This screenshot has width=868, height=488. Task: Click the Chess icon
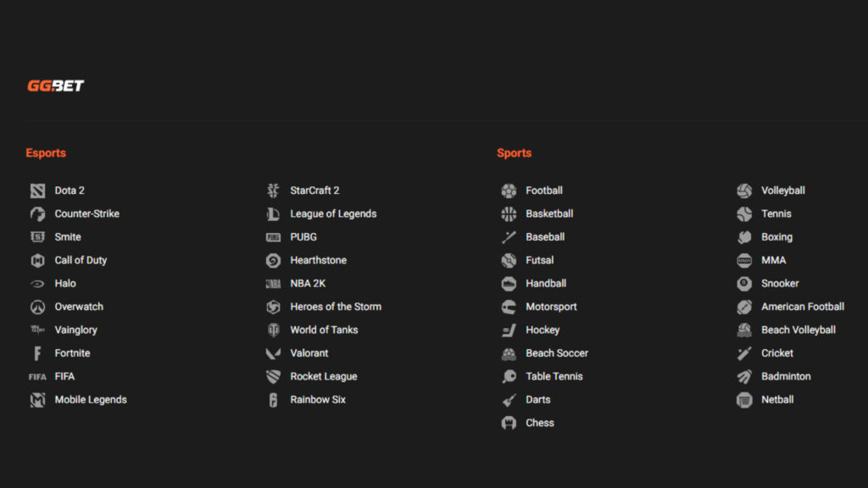click(x=509, y=424)
